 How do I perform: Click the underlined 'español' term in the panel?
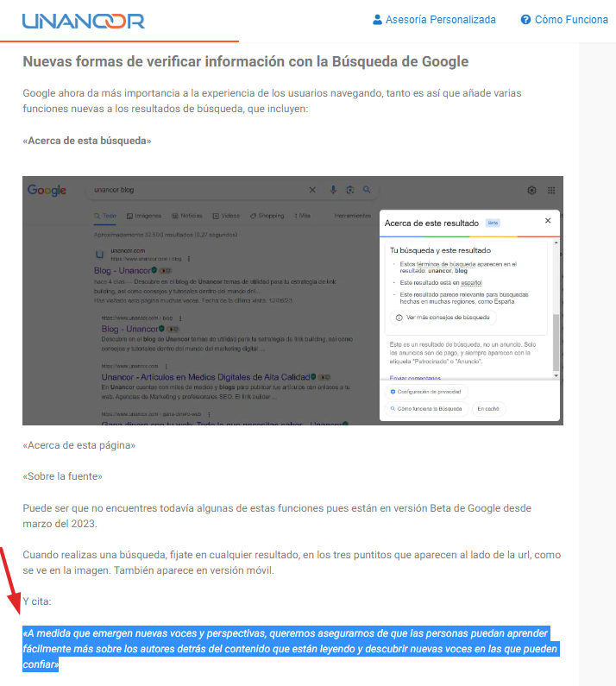click(x=471, y=283)
